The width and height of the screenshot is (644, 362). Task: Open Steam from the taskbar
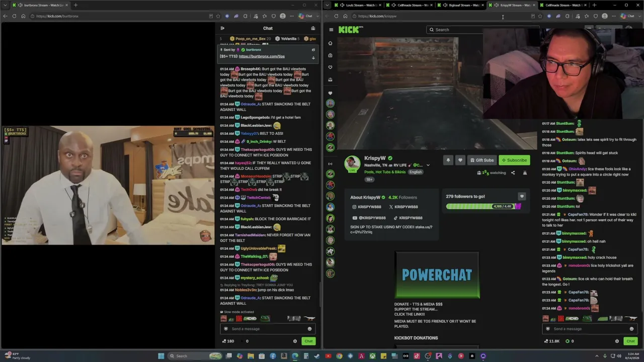pyautogui.click(x=316, y=356)
